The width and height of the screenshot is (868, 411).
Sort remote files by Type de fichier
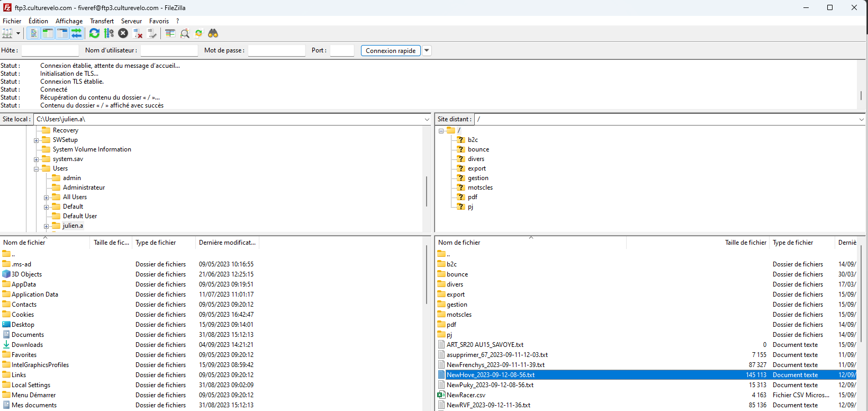point(802,243)
